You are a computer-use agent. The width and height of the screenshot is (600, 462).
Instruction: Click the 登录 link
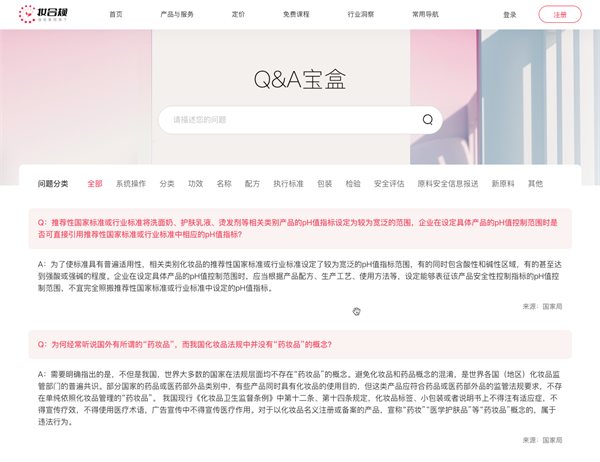pos(510,15)
